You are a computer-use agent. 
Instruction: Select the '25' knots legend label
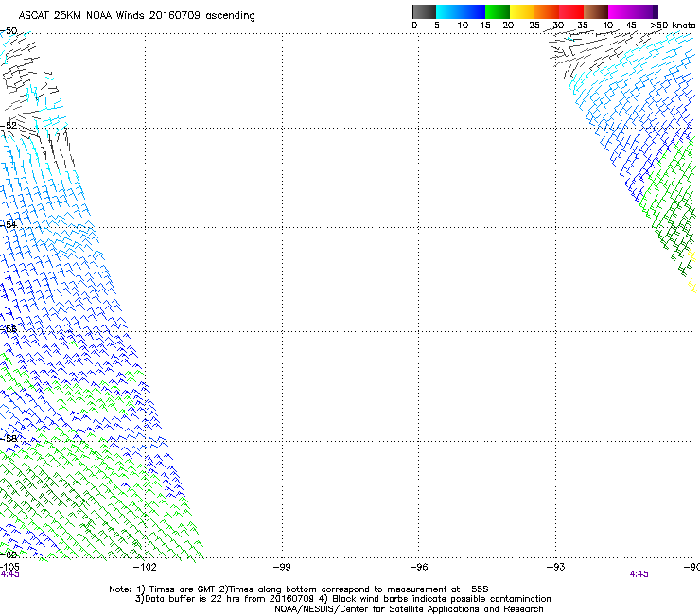tap(534, 26)
